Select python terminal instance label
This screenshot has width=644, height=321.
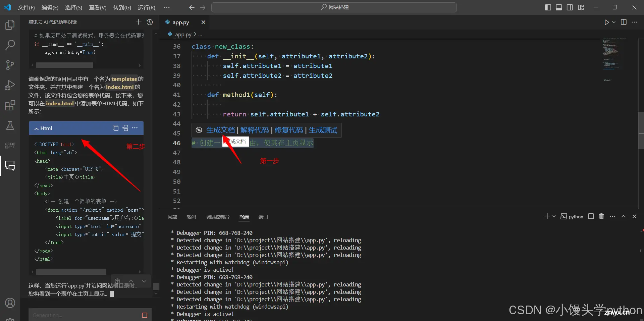click(x=572, y=217)
